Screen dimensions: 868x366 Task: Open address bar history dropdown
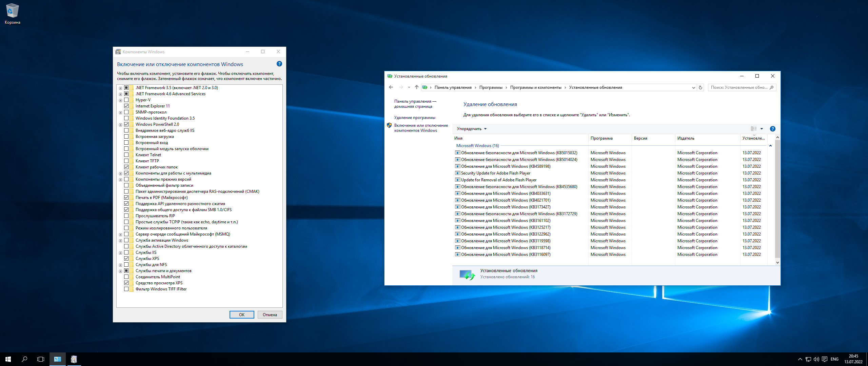(693, 87)
